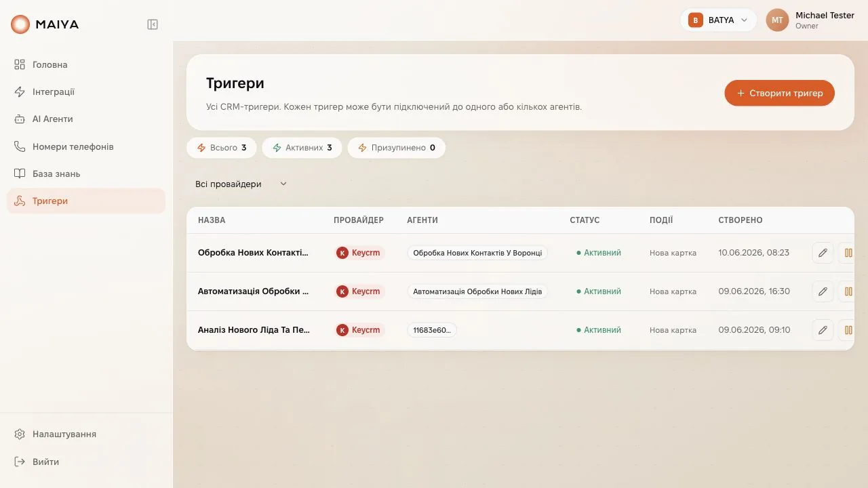Viewport: 868px width, 488px height.
Task: Click the Вийти logout icon
Action: [20, 462]
